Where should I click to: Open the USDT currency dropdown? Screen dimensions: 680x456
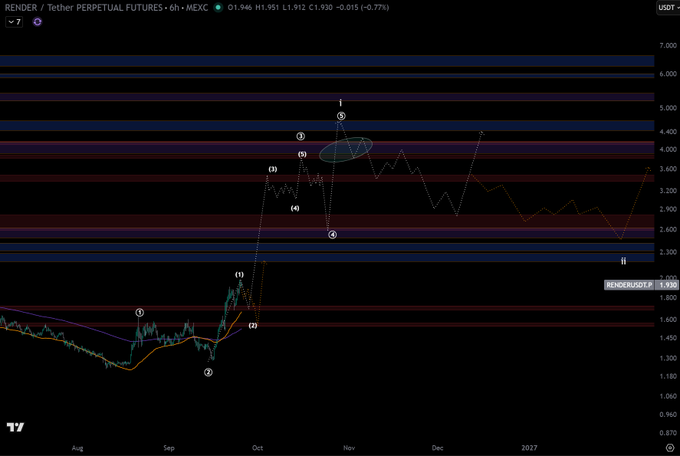coord(668,7)
